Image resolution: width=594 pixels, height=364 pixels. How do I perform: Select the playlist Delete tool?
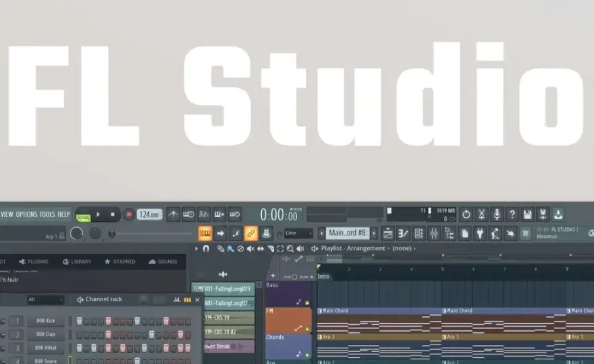pyautogui.click(x=240, y=249)
